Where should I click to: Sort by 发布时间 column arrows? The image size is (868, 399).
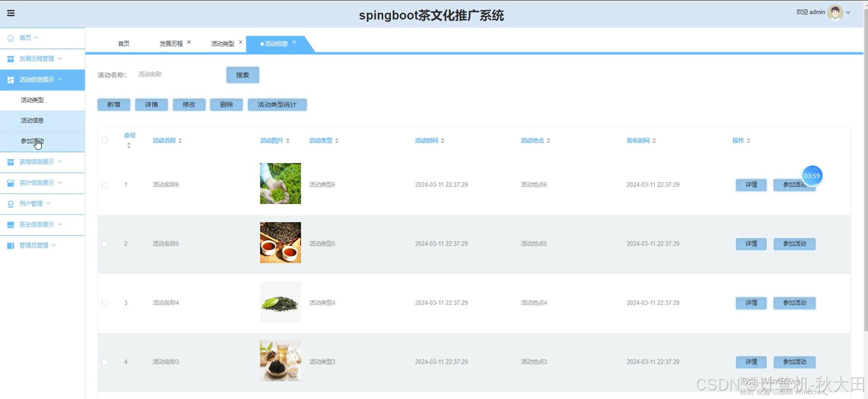pos(654,141)
